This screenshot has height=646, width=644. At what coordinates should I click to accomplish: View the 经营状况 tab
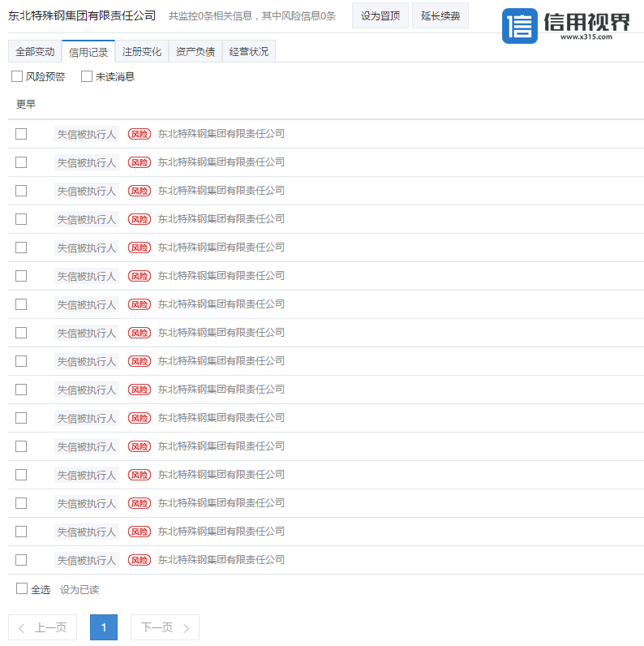[249, 51]
